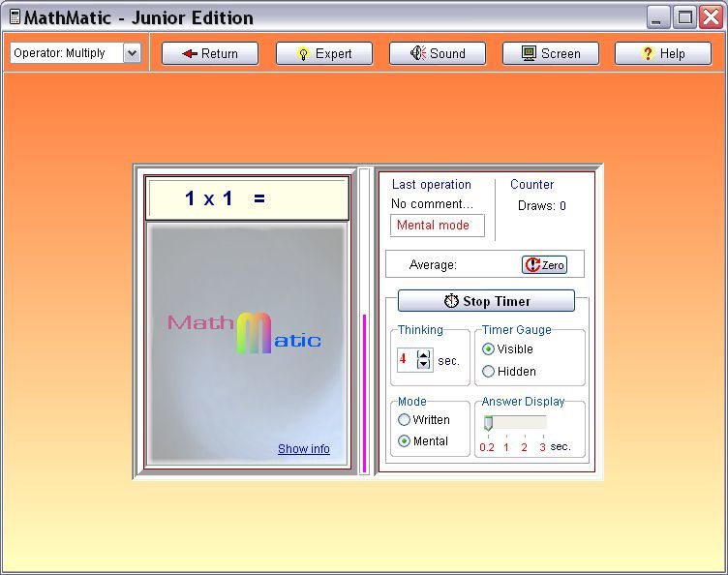728x575 pixels.
Task: Open Help
Action: pos(663,54)
